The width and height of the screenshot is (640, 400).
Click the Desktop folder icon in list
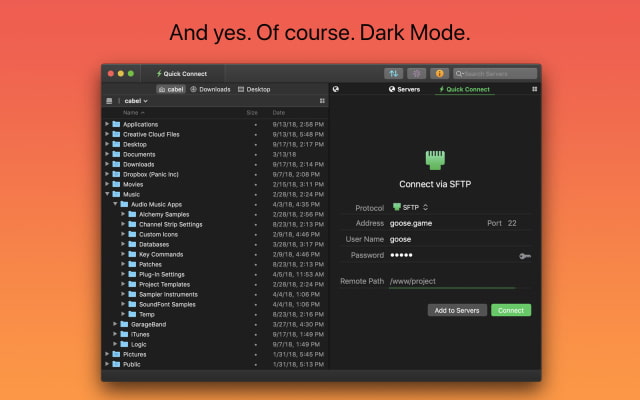pos(116,144)
